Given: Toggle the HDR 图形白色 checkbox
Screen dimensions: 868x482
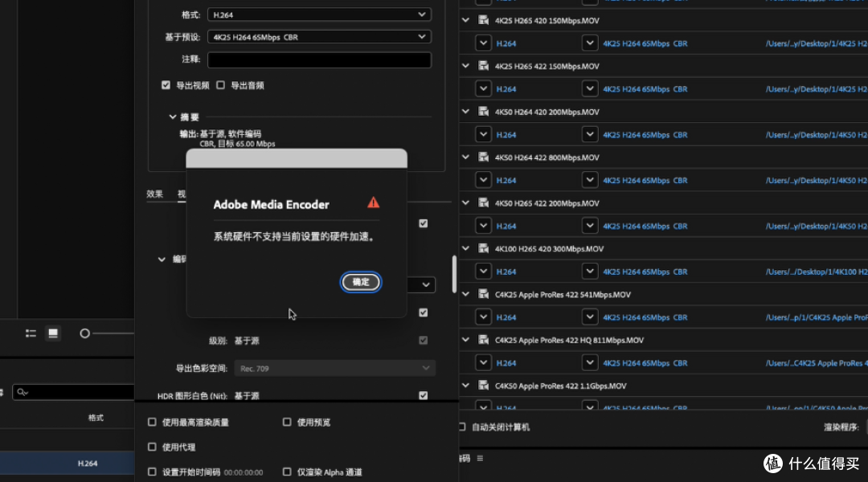Looking at the screenshot, I should (x=424, y=396).
